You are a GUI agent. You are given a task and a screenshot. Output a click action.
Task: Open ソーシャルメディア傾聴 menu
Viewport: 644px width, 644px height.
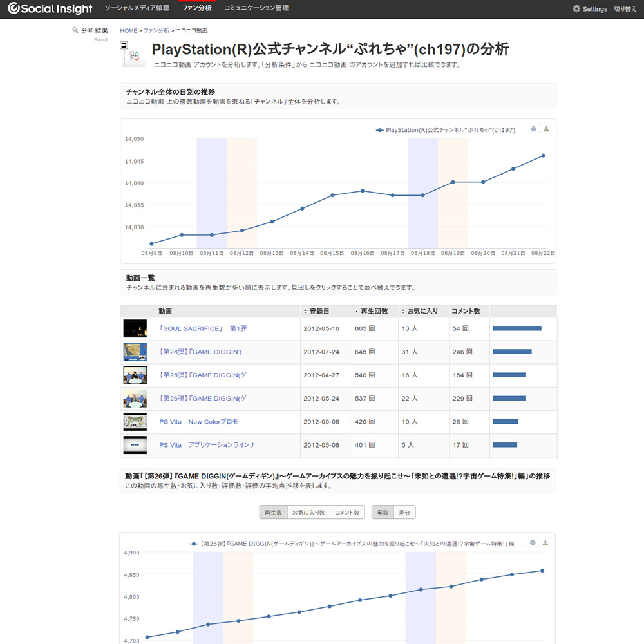(137, 8)
